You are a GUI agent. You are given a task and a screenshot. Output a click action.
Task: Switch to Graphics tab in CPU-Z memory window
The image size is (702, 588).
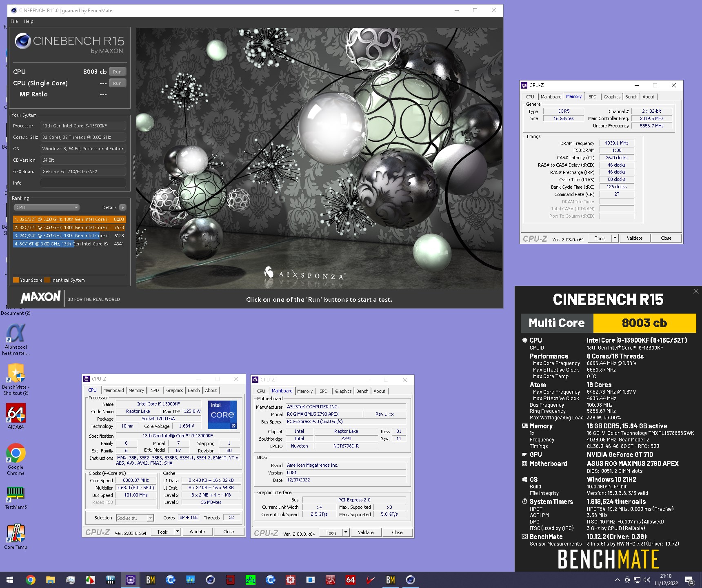(x=612, y=97)
